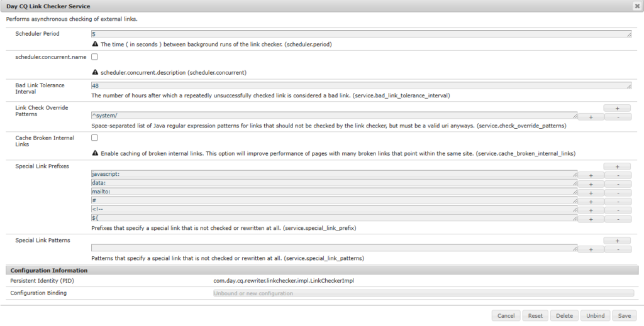The width and height of the screenshot is (644, 326).
Task: Click the Delete configuration button
Action: [x=564, y=315]
